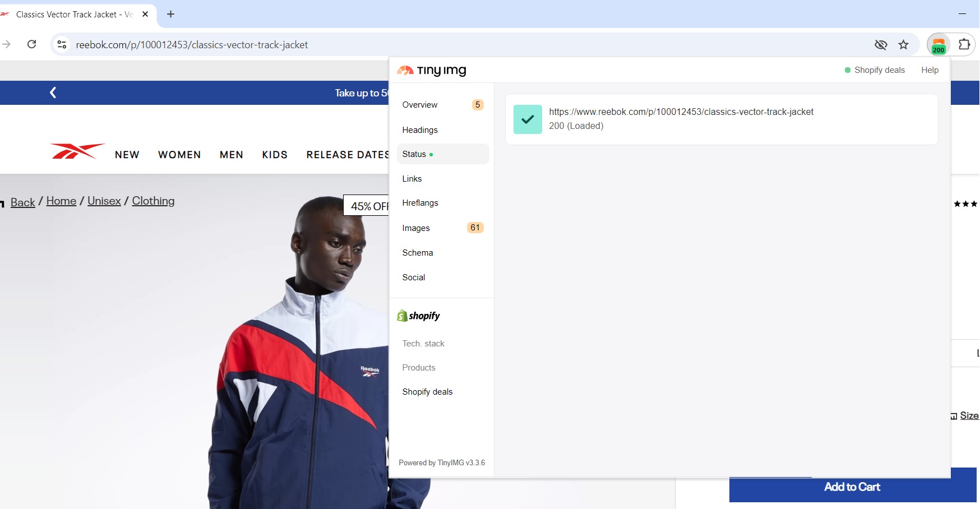Viewport: 980px width, 509px height.
Task: Toggle the bookmark star for this page
Action: [x=903, y=44]
